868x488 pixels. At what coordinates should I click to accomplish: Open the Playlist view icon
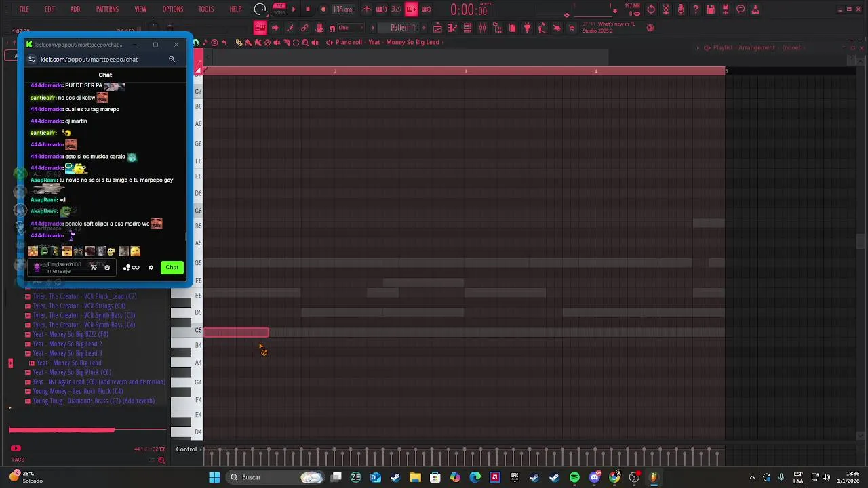click(x=437, y=28)
